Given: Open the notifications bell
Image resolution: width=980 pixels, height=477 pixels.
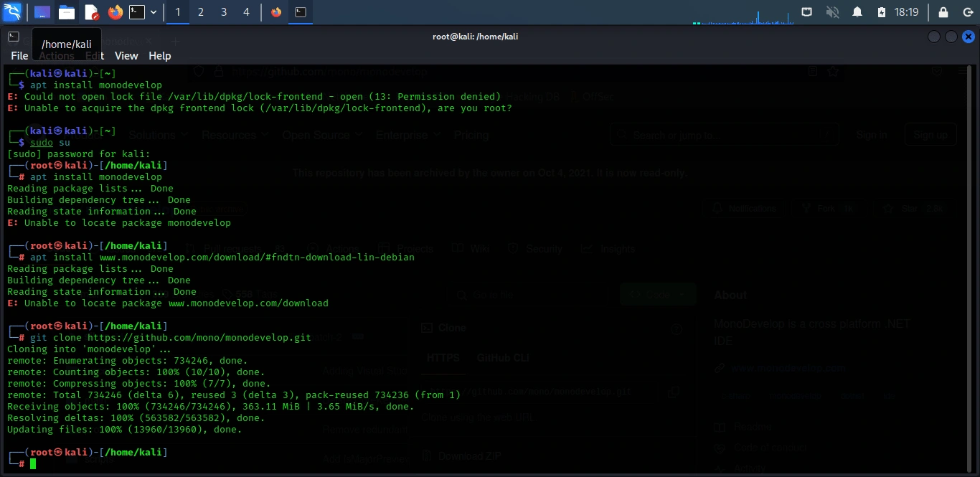Looking at the screenshot, I should 857,12.
